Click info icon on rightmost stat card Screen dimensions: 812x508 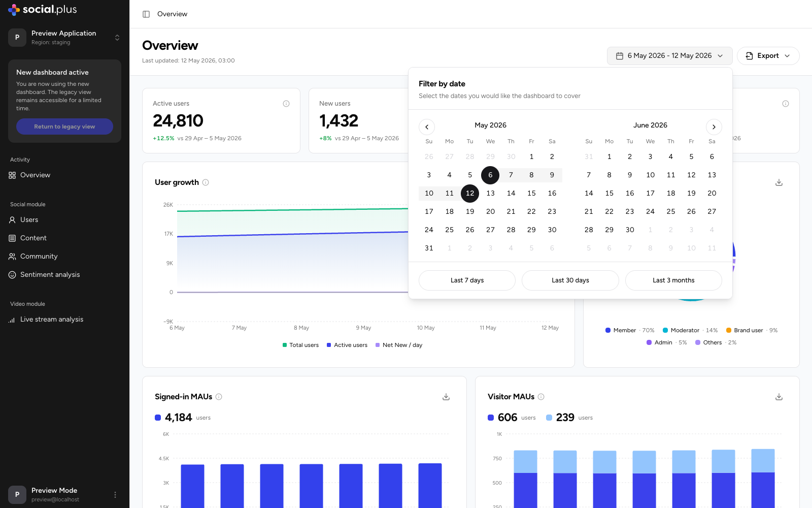point(786,104)
